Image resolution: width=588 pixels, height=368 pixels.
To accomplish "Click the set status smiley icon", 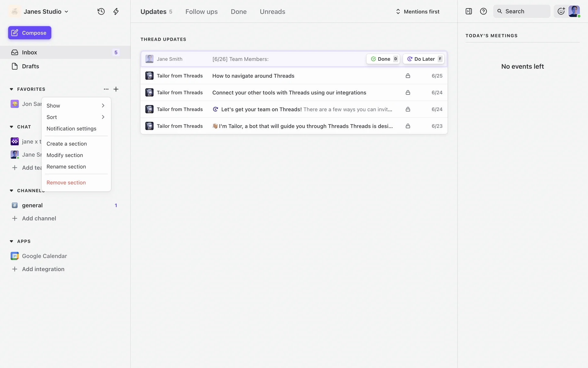I will [561, 11].
